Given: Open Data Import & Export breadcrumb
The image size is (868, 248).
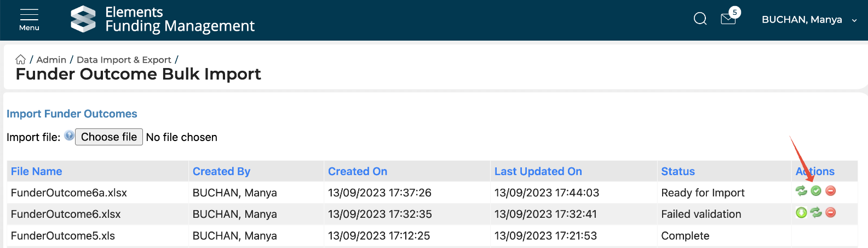Looking at the screenshot, I should click(124, 60).
